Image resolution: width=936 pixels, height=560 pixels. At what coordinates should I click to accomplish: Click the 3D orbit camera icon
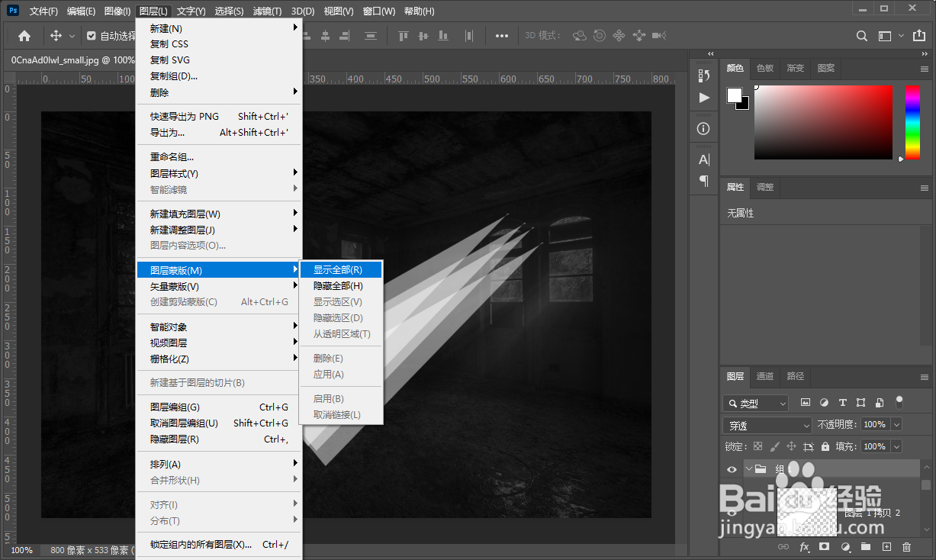(x=581, y=36)
